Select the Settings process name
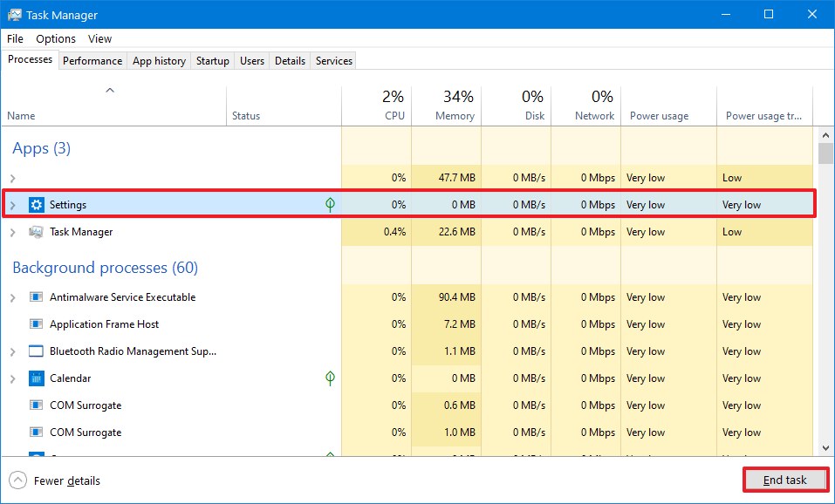The width and height of the screenshot is (835, 504). tap(68, 204)
